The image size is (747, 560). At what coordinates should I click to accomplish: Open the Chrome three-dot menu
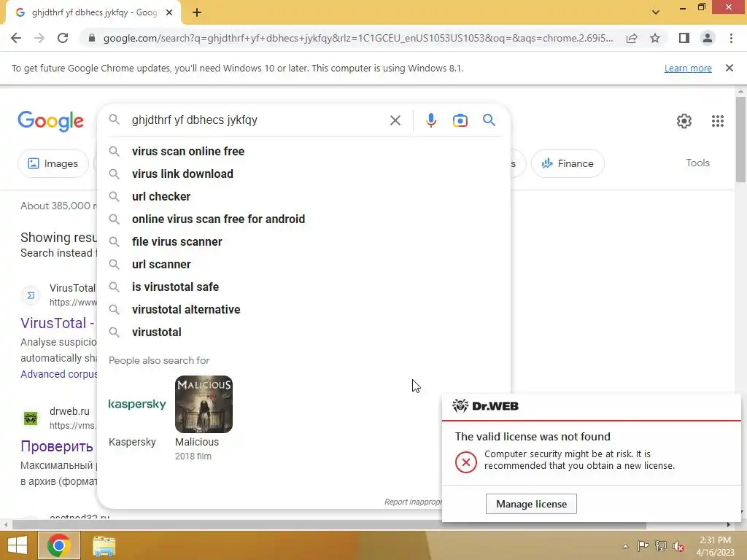(x=731, y=38)
